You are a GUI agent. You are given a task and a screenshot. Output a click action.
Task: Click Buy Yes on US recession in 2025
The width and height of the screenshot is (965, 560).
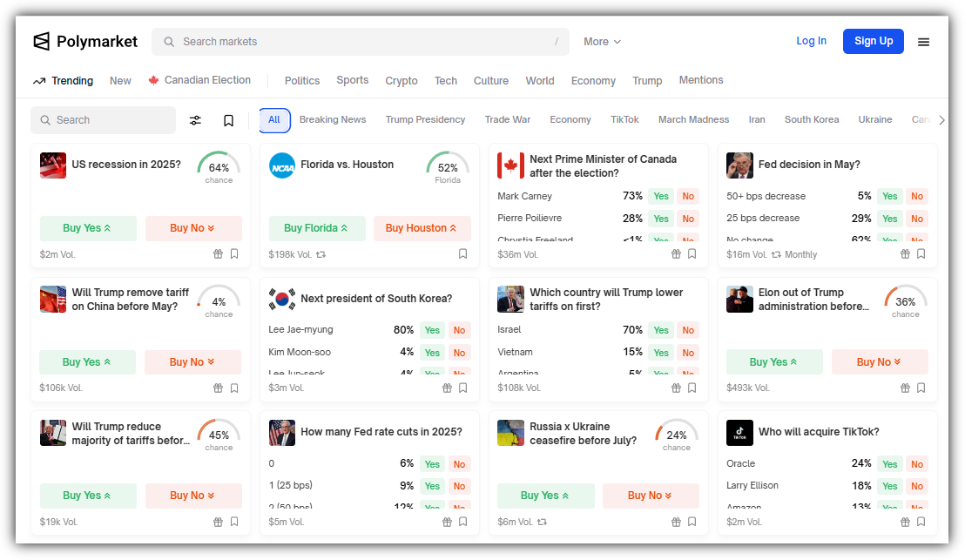coord(88,228)
